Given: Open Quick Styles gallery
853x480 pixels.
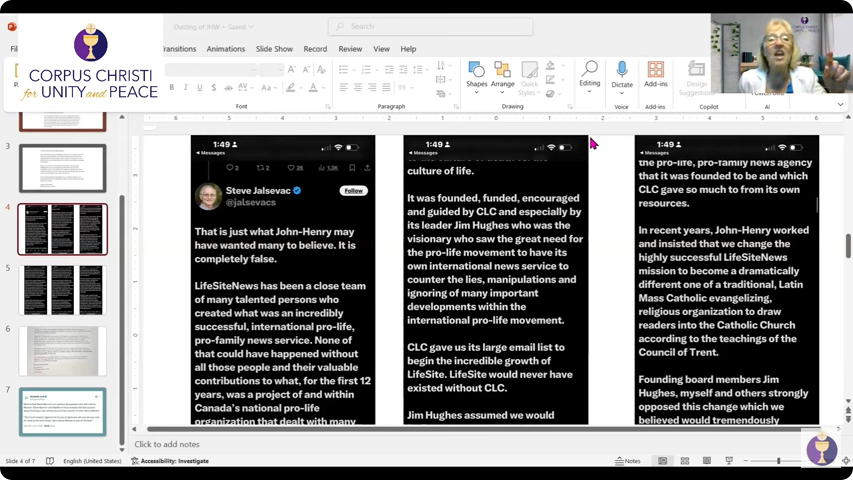Looking at the screenshot, I should [529, 78].
